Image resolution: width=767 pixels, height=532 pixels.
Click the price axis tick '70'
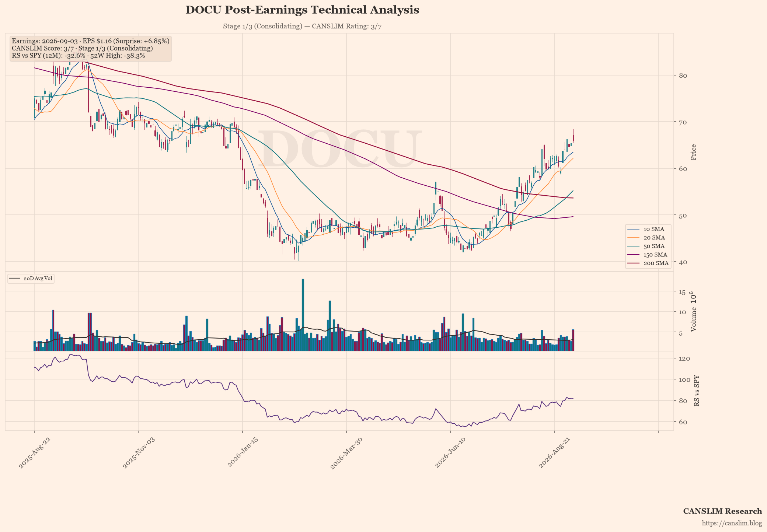[x=683, y=122]
